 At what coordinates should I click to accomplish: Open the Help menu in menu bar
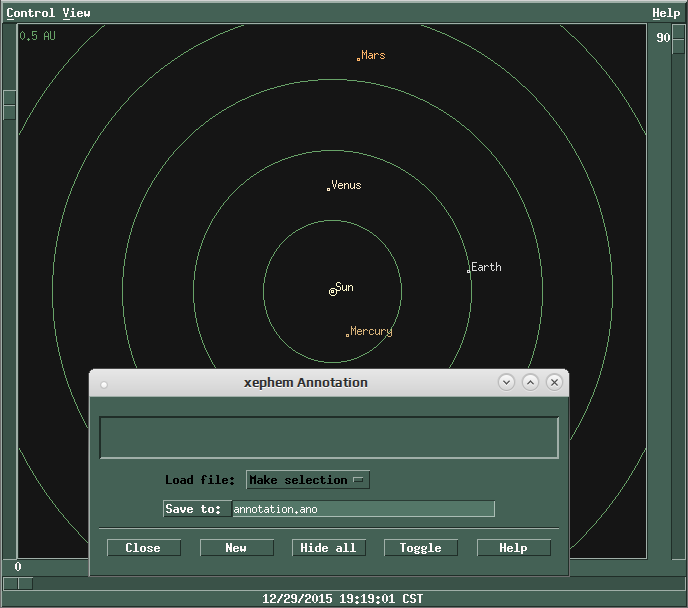tap(666, 13)
